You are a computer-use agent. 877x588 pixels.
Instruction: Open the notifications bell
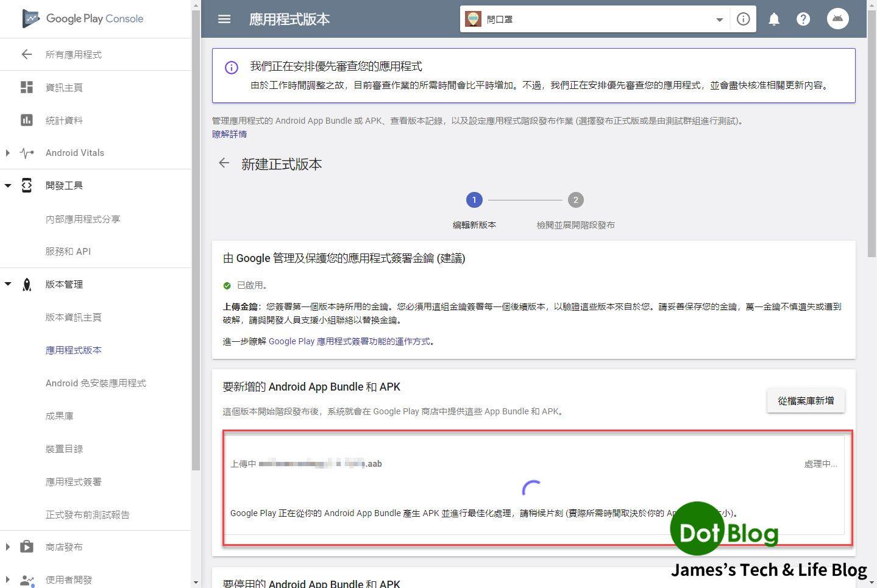pyautogui.click(x=774, y=19)
